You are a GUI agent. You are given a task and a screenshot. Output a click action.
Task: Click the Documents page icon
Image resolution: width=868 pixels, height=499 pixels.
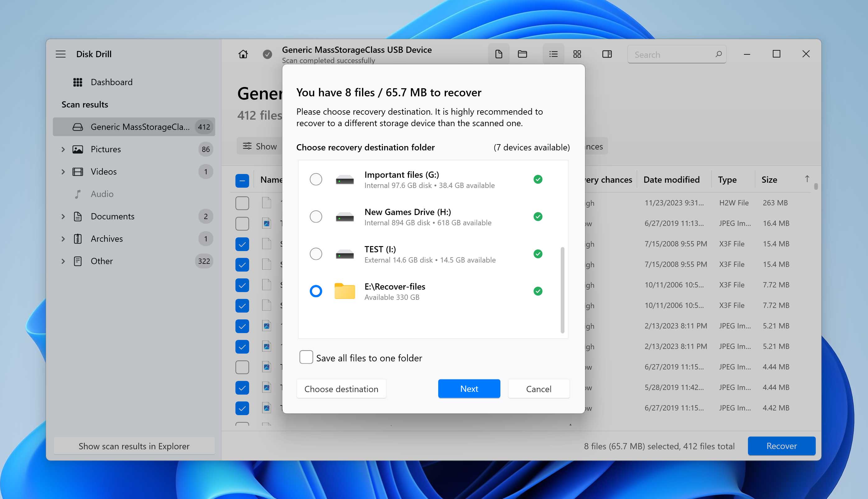(x=78, y=217)
